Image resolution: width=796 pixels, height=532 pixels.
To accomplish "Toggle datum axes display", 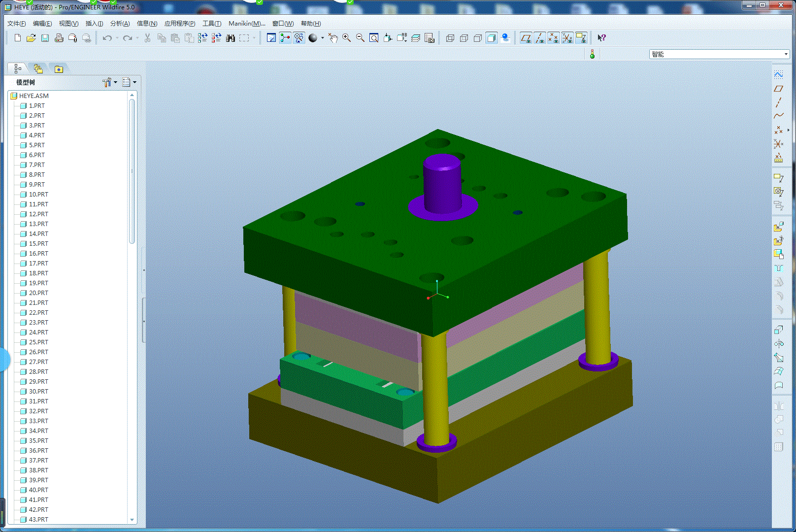I will pyautogui.click(x=539, y=38).
